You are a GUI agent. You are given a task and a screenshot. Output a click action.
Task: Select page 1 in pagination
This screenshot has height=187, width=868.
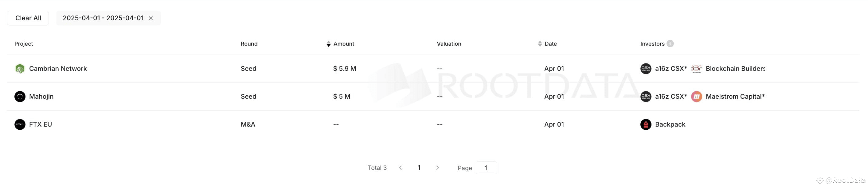[x=419, y=167]
